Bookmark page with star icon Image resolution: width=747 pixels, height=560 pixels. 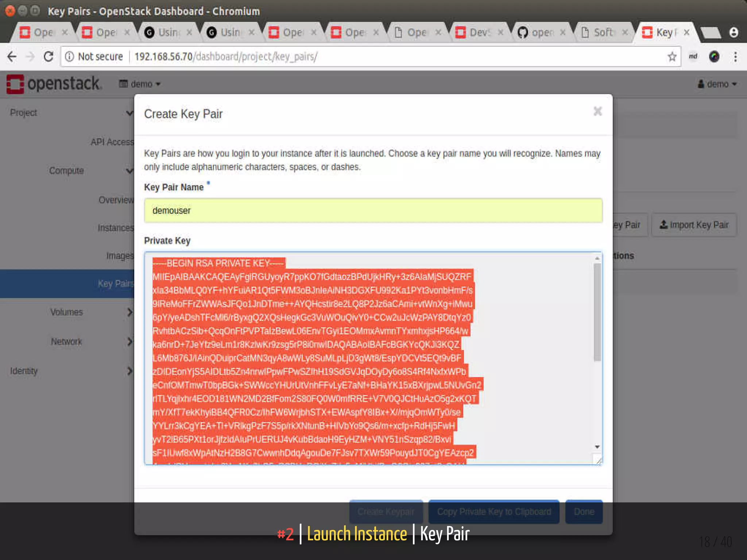coord(672,57)
